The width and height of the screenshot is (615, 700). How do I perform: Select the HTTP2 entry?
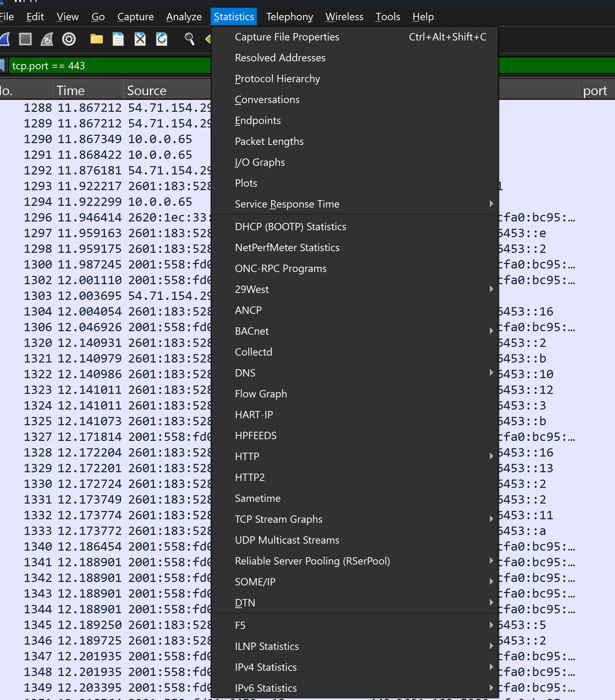(x=355, y=477)
